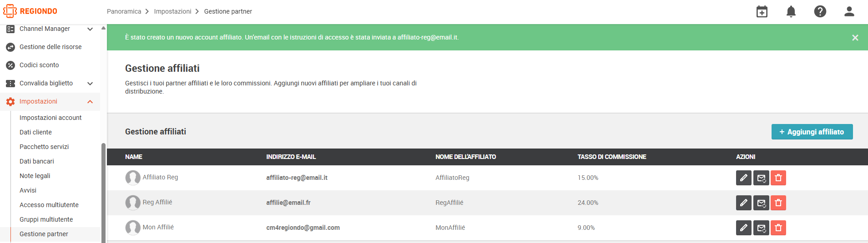Open the calendar add-booking icon
Screen dimensions: 868x243
[762, 11]
